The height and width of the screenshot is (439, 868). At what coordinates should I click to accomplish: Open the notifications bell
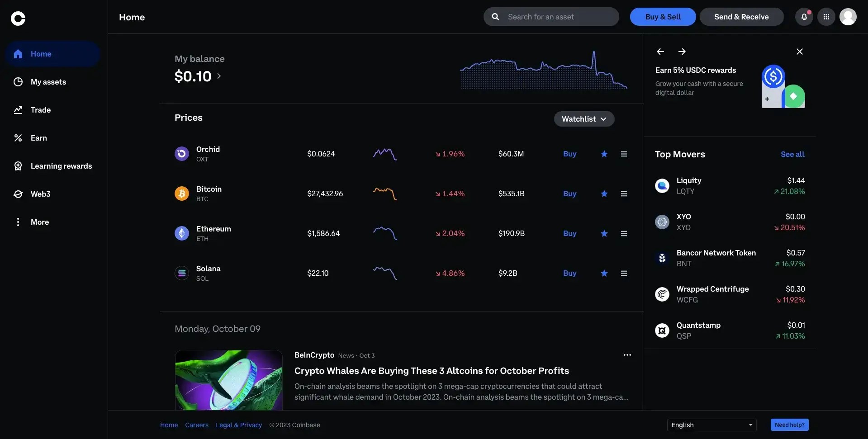pos(804,16)
